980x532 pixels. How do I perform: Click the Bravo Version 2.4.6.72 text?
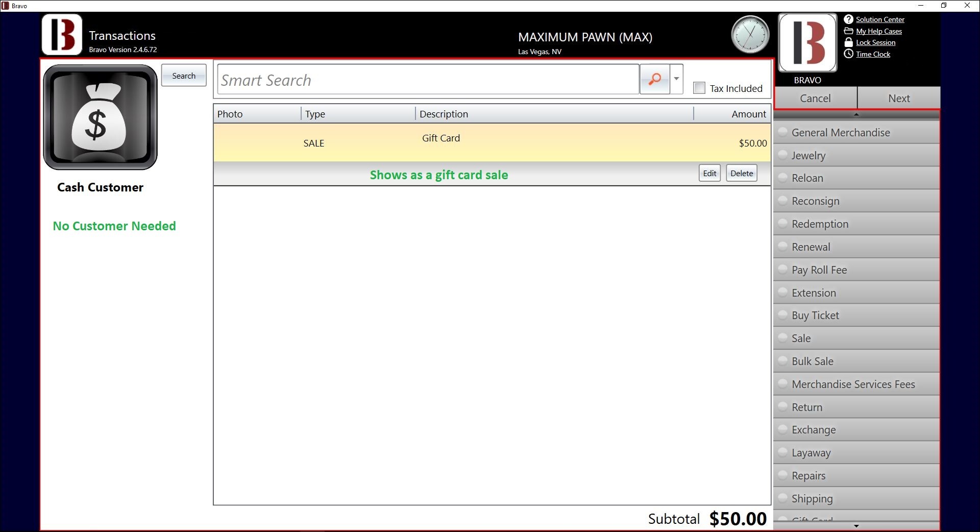pyautogui.click(x=123, y=50)
